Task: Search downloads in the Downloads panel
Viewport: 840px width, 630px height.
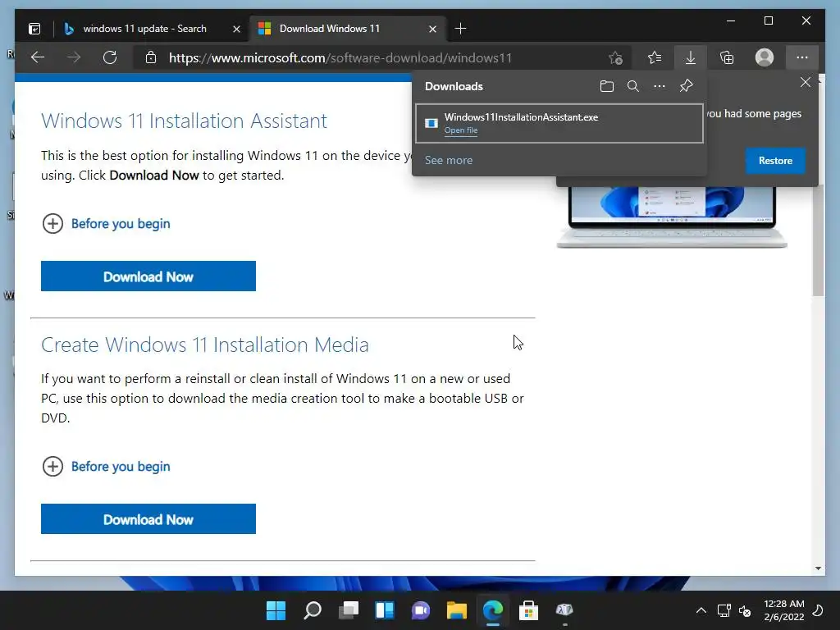Action: click(632, 86)
